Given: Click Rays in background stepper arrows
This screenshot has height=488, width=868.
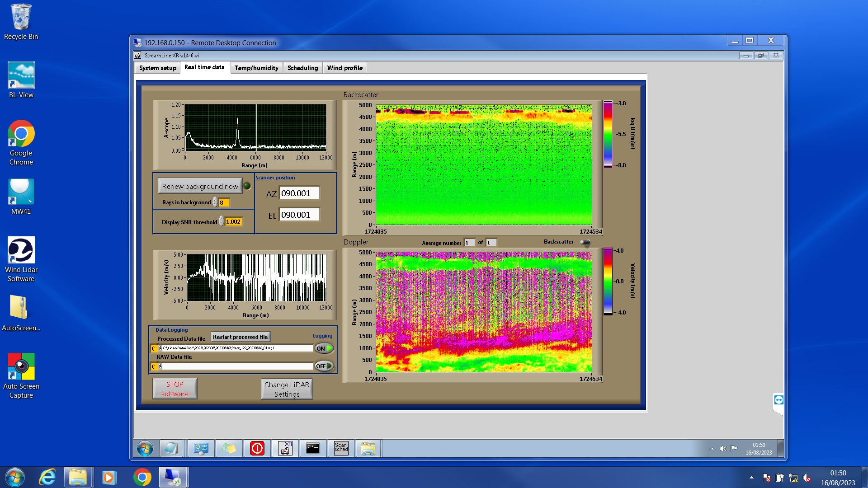Looking at the screenshot, I should coord(215,202).
